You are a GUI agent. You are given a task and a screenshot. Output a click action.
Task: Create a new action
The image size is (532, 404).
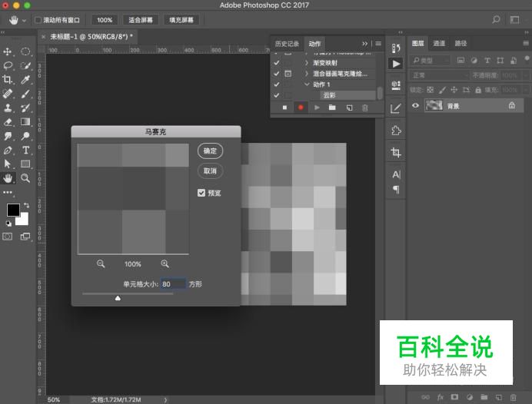click(349, 108)
